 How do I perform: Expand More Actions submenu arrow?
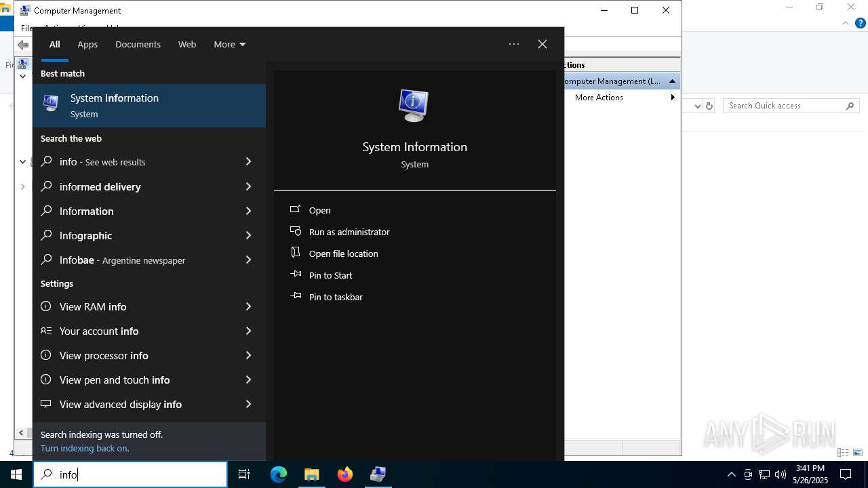click(x=673, y=98)
